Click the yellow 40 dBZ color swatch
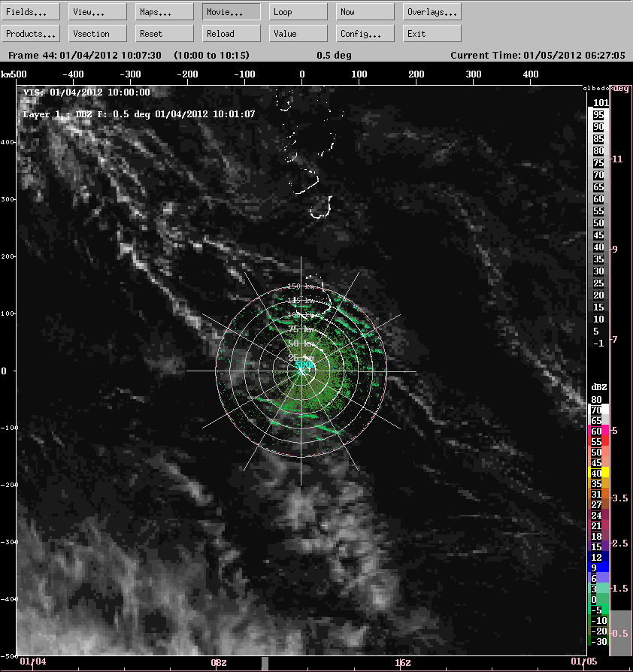The height and width of the screenshot is (672, 633). click(x=596, y=473)
